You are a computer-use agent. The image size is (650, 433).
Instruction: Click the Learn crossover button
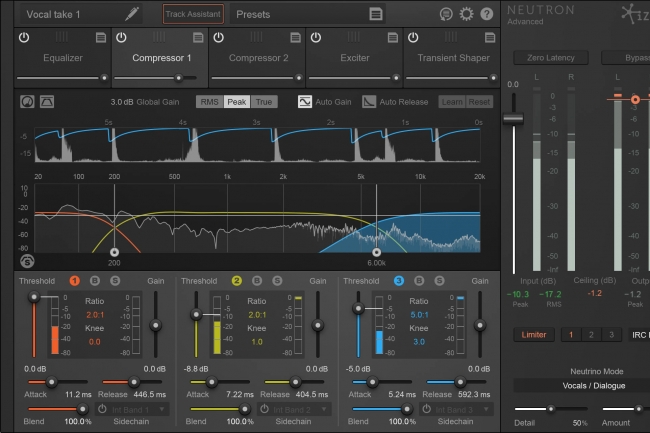point(452,102)
